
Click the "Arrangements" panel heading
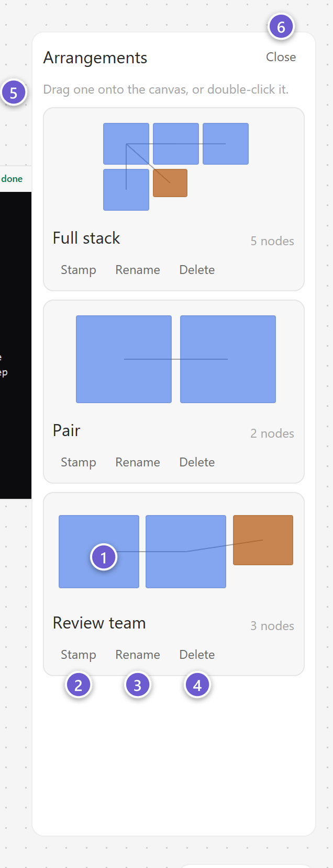tap(95, 58)
